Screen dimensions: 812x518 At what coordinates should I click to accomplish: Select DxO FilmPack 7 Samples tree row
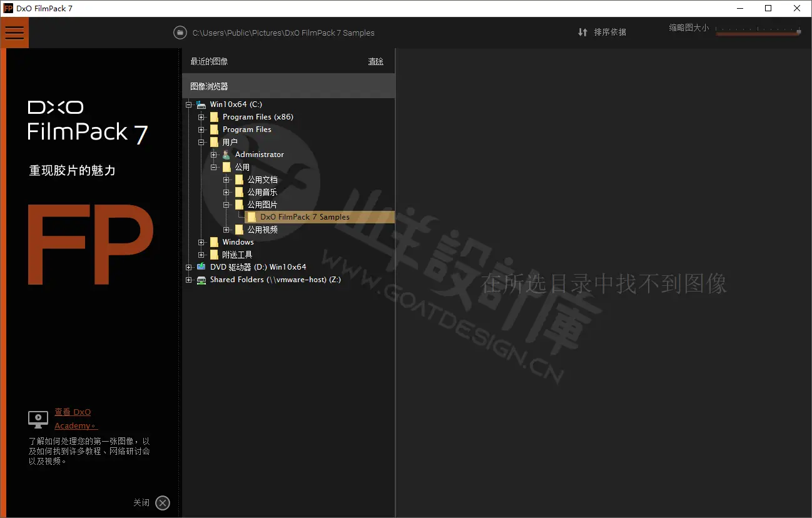click(320, 217)
